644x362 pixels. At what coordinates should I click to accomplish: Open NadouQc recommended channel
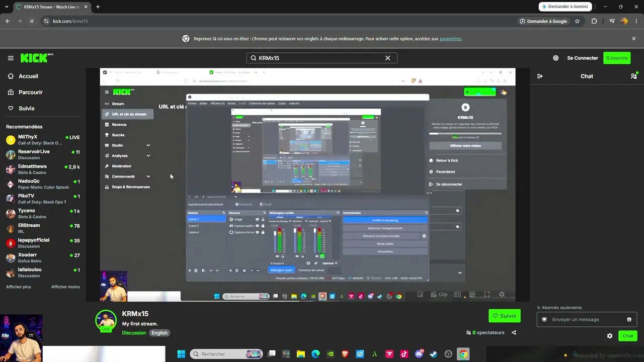click(43, 184)
